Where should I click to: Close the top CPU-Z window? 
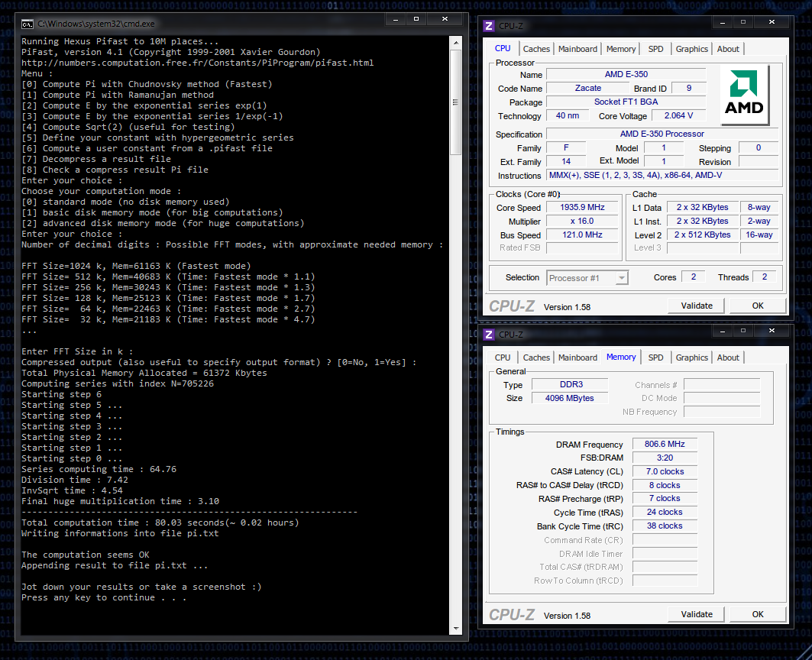tap(772, 22)
